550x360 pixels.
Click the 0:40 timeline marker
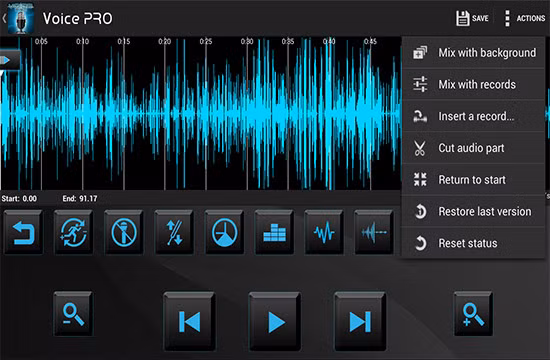click(329, 41)
